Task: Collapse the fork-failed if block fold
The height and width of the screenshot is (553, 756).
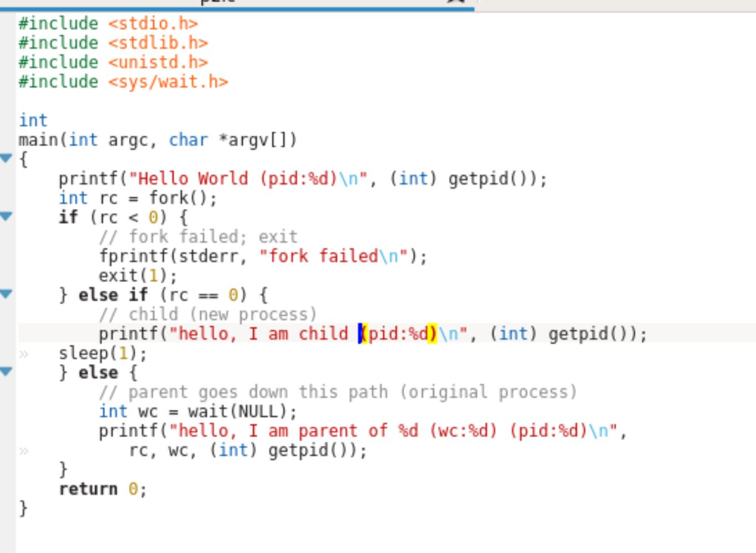Action: [x=6, y=216]
